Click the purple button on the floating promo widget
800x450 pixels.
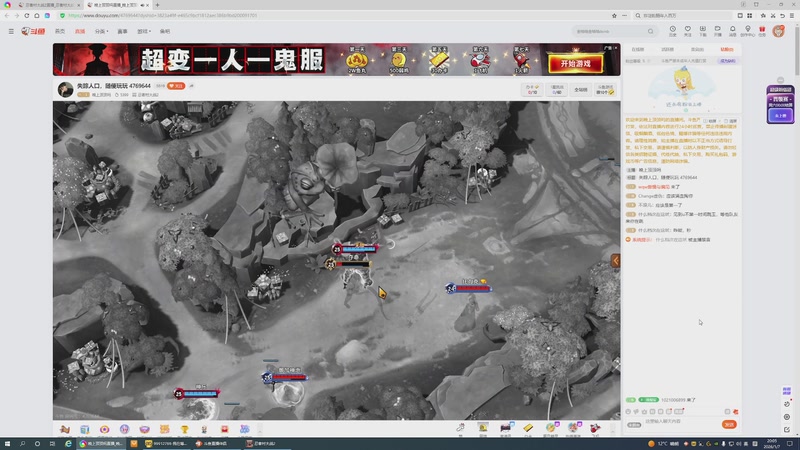(x=781, y=116)
